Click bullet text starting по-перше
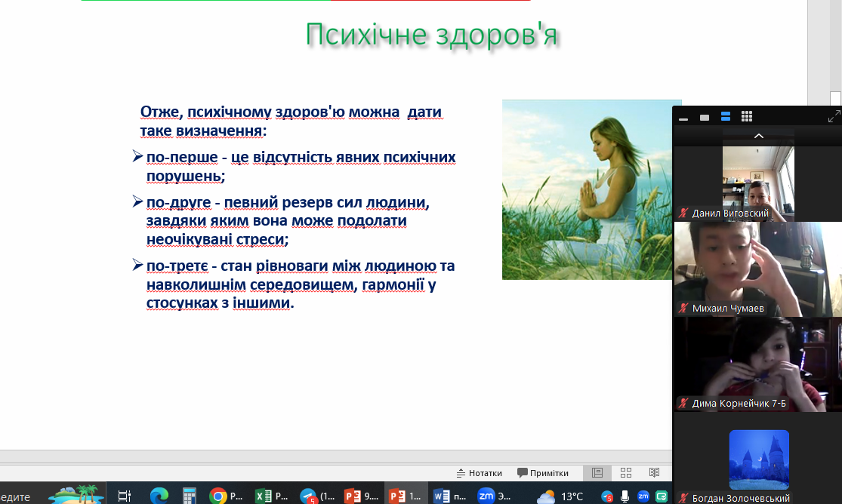This screenshot has height=504, width=842. 301,167
